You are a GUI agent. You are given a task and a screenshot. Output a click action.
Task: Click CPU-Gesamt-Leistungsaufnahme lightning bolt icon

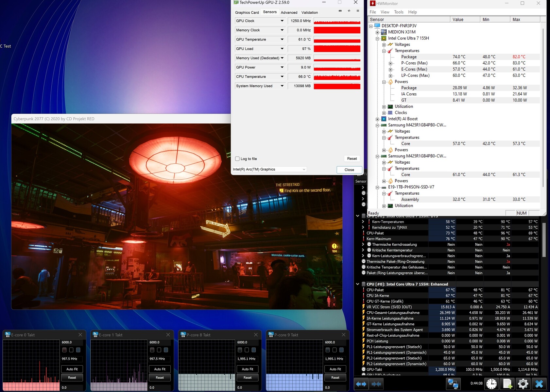tap(363, 313)
